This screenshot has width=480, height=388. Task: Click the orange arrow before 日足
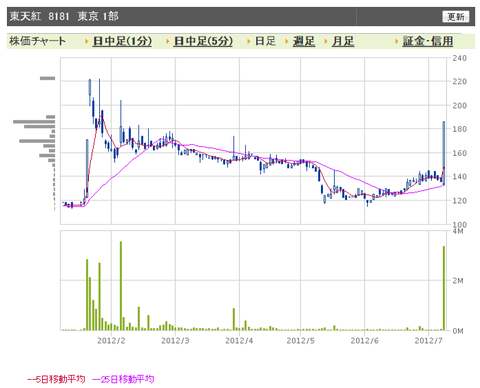click(249, 41)
